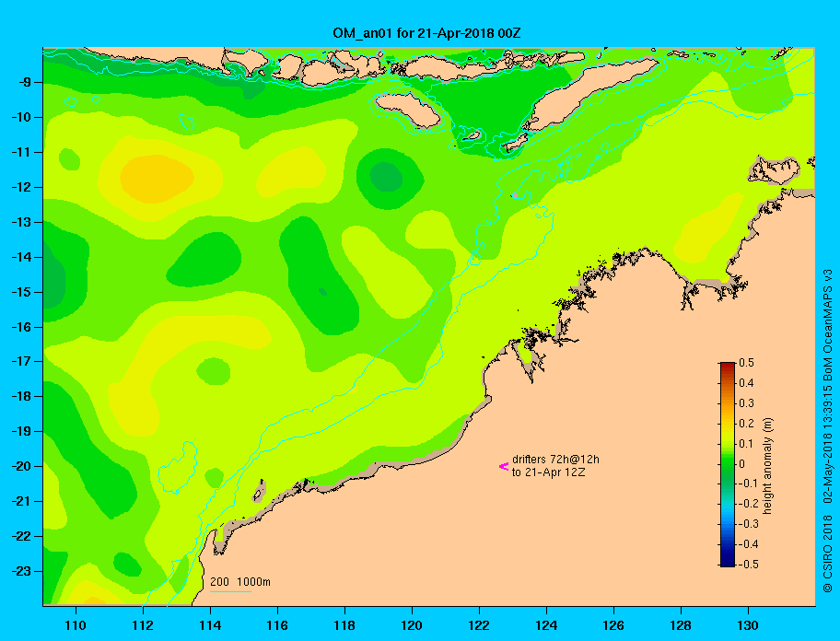
Task: Click the 0.4 colorbar tick label
Action: (746, 383)
